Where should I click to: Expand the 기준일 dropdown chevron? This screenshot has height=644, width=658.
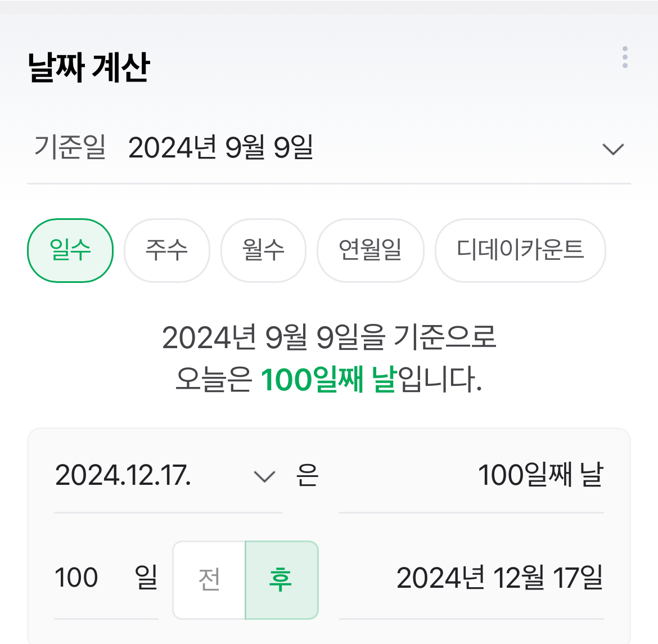coord(612,149)
